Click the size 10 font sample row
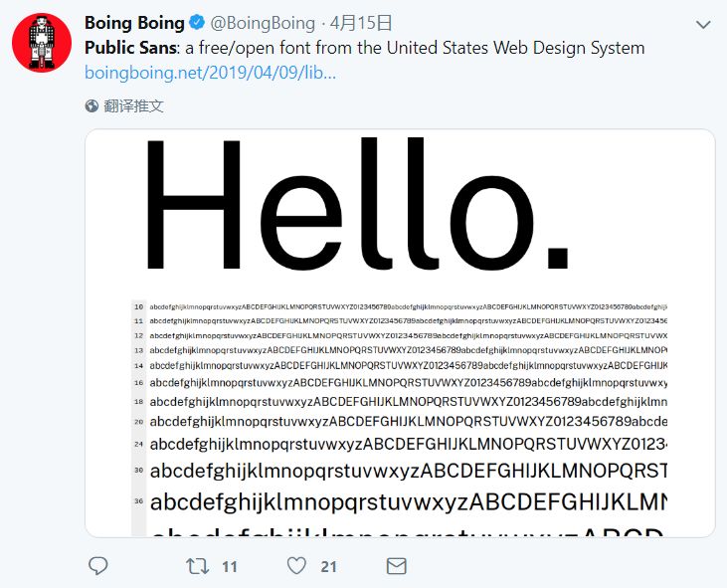This screenshot has height=588, width=727. click(408, 307)
